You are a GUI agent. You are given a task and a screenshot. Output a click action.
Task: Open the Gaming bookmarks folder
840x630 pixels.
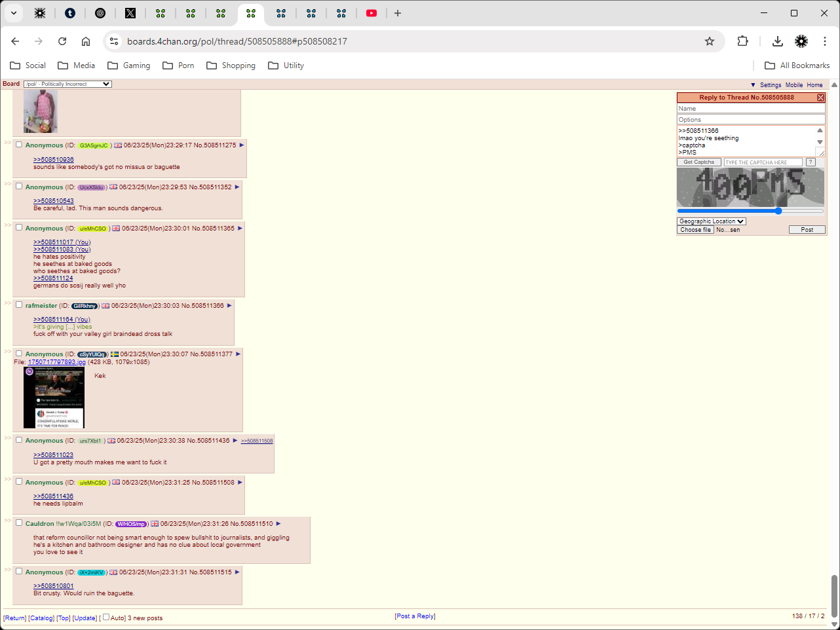(128, 65)
